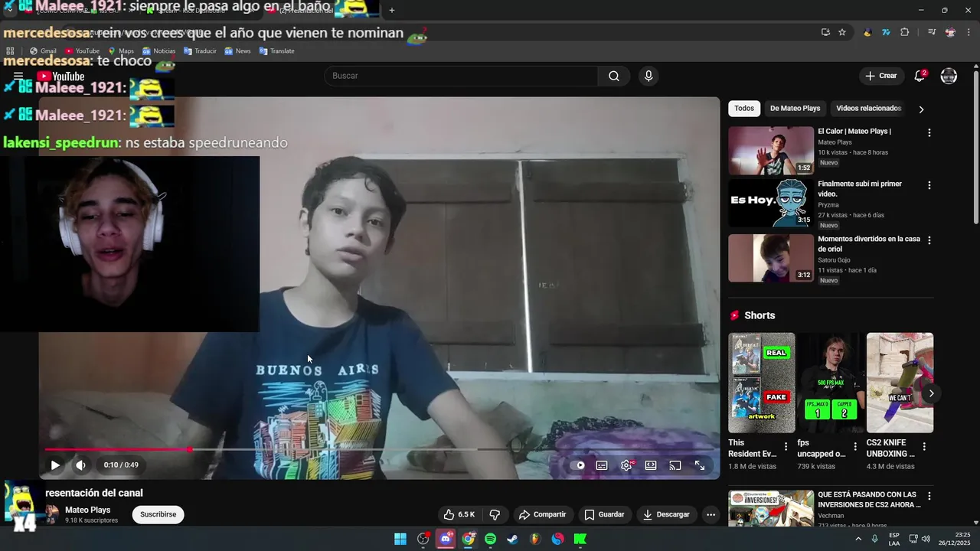Viewport: 980px width, 551px height.
Task: Open the player settings gear
Action: tap(626, 465)
